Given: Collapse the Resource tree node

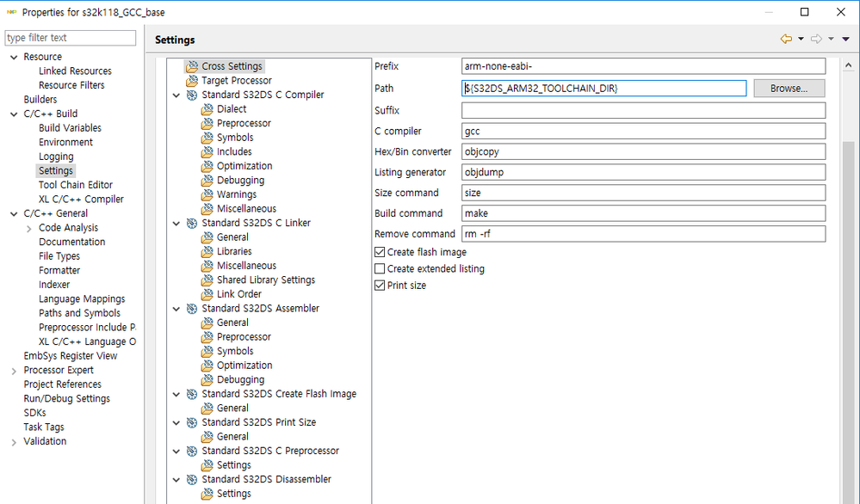Looking at the screenshot, I should tap(14, 57).
